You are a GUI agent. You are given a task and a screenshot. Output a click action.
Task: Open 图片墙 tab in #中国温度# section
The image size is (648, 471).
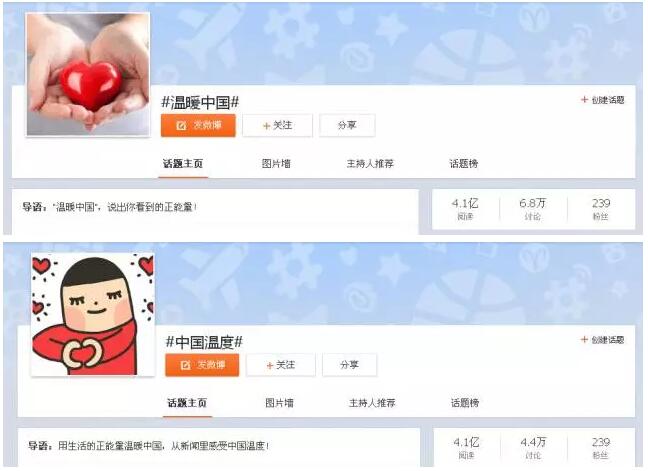[x=279, y=403]
